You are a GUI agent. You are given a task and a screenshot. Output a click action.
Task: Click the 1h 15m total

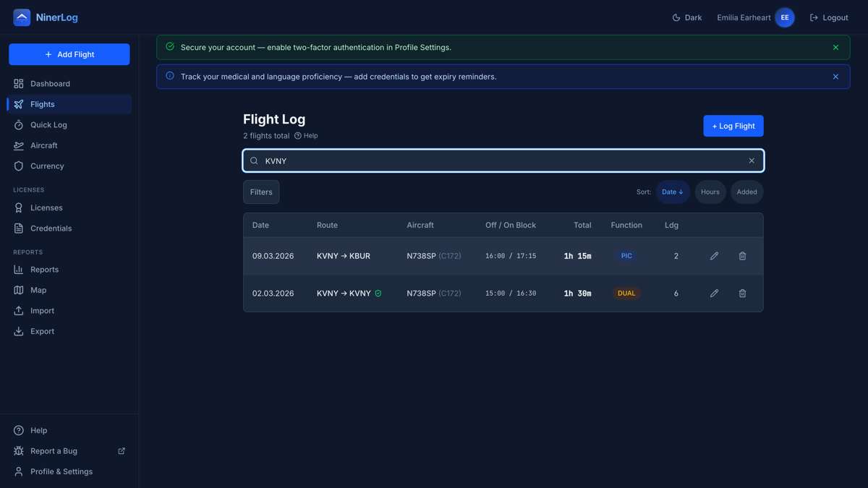click(577, 256)
